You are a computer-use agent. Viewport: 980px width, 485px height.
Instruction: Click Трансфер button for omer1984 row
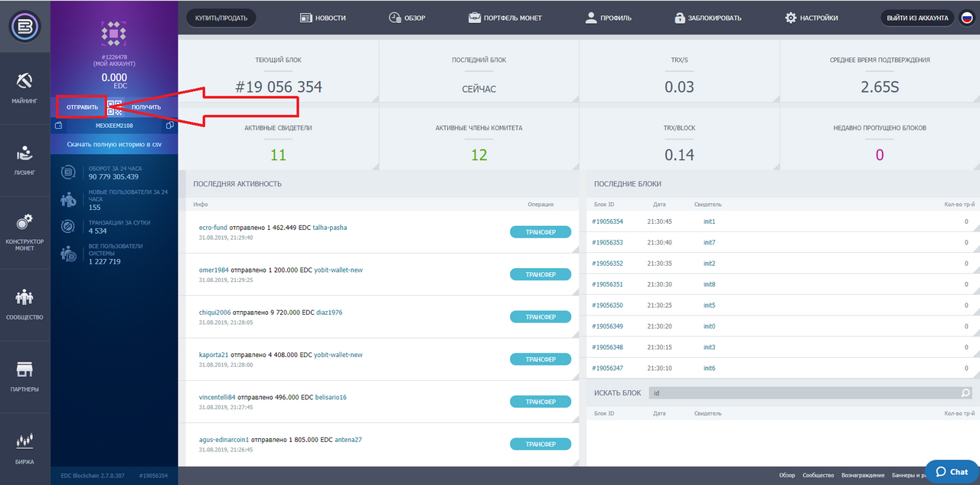click(541, 274)
